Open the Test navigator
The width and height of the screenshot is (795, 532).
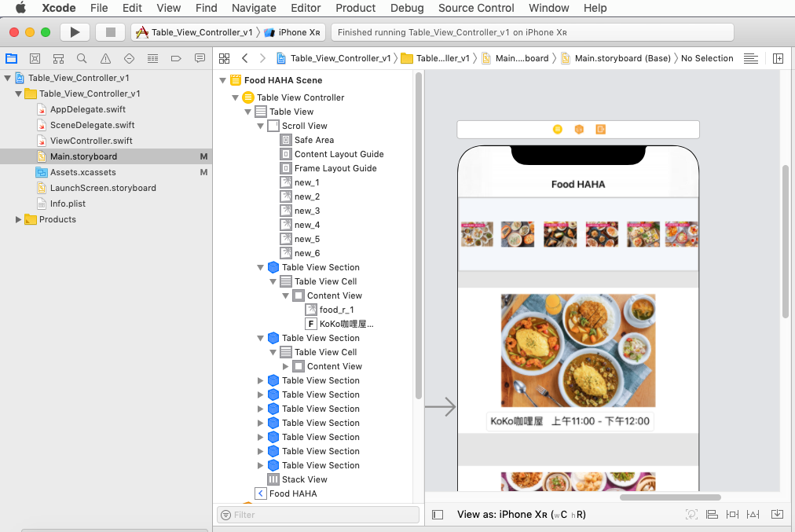(x=130, y=58)
